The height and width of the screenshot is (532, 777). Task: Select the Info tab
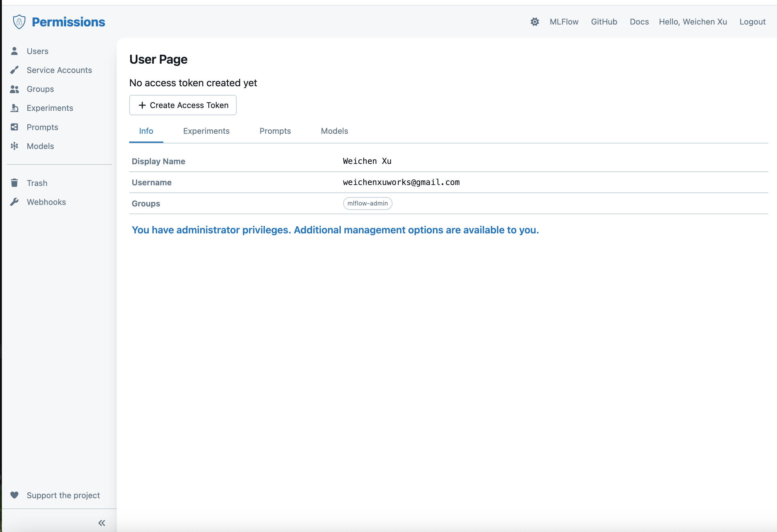[146, 131]
